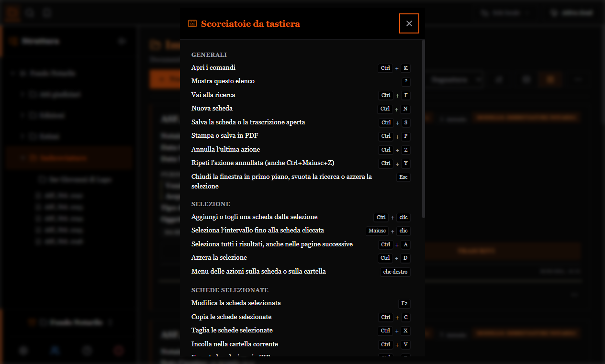Click the question mark key badge
This screenshot has height=364, width=605.
click(406, 82)
